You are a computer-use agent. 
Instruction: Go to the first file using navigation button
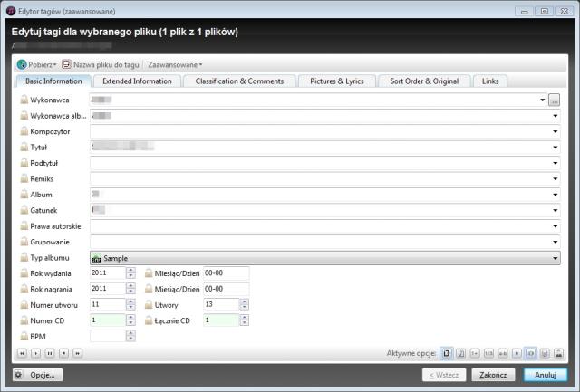[x=22, y=352]
